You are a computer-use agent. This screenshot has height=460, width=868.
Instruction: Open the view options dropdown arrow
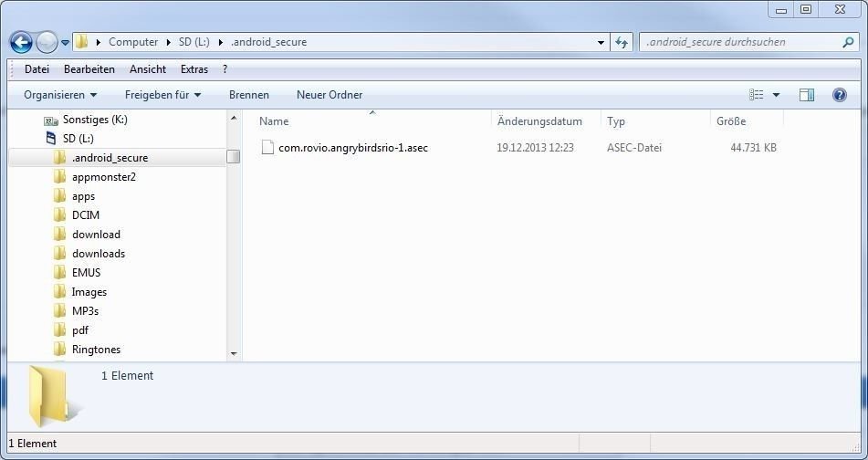(x=776, y=95)
